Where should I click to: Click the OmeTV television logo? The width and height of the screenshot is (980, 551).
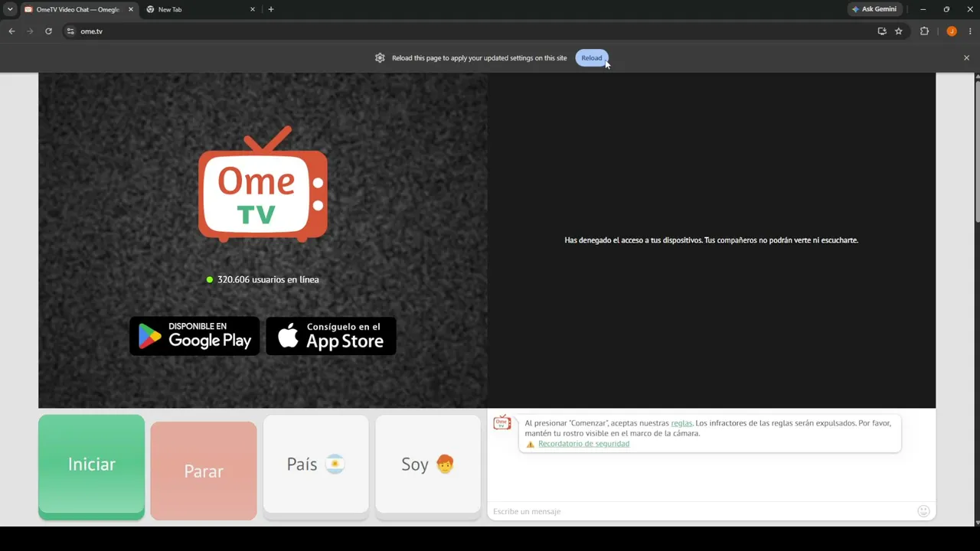click(x=263, y=184)
